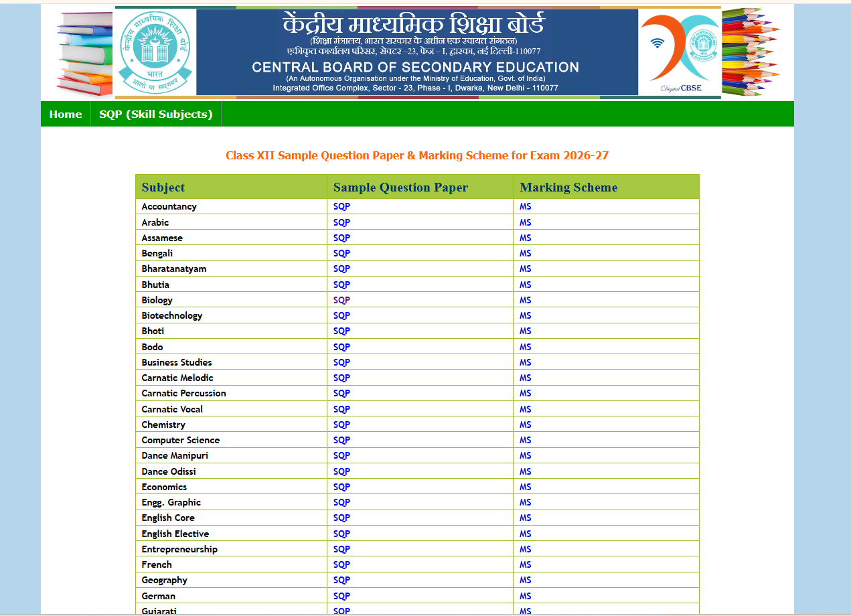The image size is (851, 616).
Task: Open Biotechnology MS link
Action: tap(526, 315)
